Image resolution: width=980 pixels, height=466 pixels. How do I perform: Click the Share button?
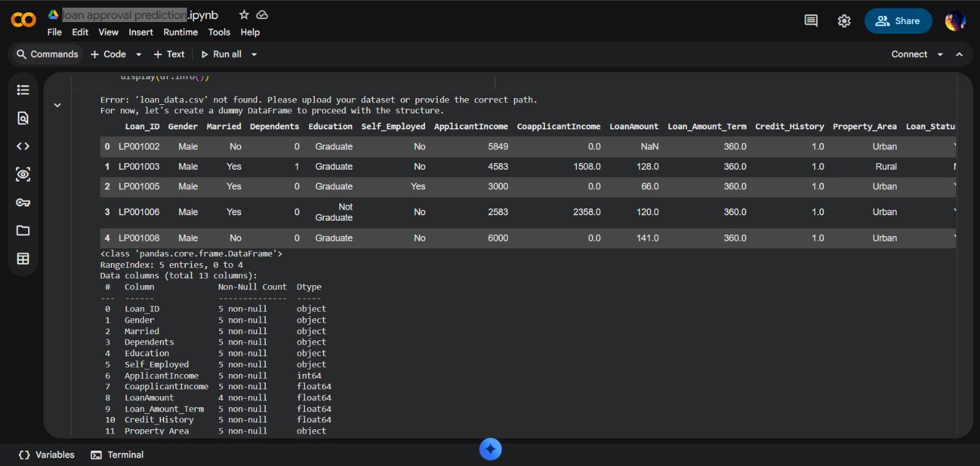898,21
